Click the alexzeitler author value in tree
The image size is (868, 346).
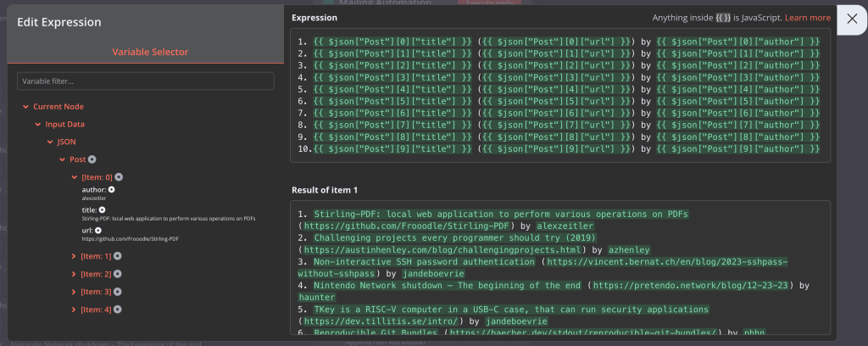pyautogui.click(x=94, y=198)
